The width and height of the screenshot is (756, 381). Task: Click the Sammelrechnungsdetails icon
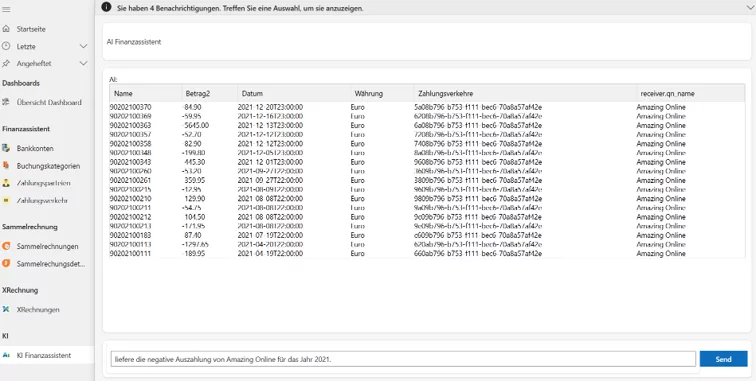click(x=6, y=263)
